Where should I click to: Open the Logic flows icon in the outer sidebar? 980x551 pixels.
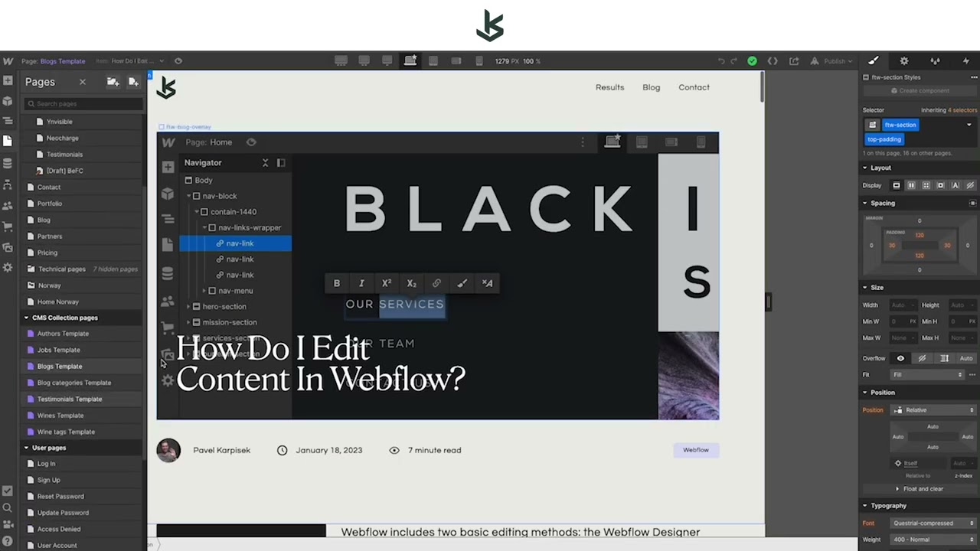pos(8,184)
